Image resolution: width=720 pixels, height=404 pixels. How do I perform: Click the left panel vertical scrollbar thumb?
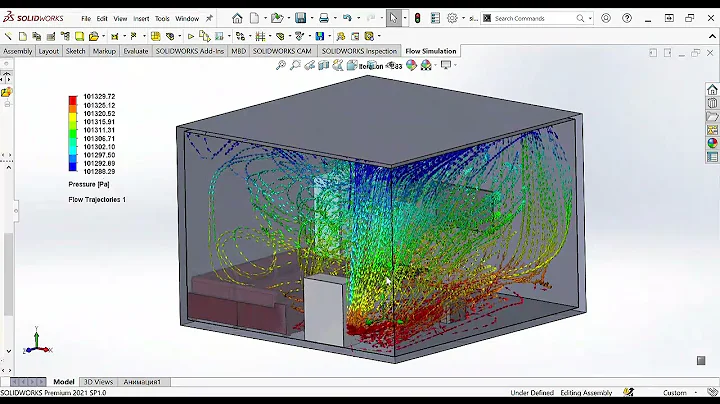[x=8, y=274]
